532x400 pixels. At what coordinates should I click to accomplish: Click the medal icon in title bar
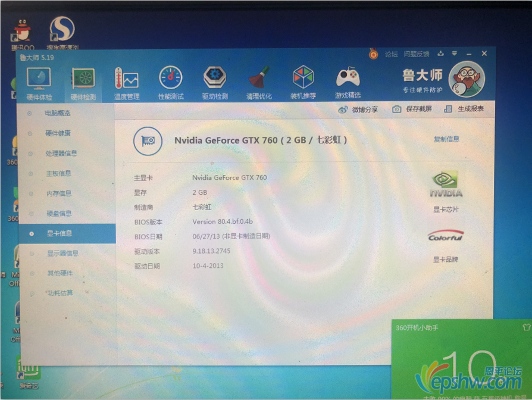point(373,54)
